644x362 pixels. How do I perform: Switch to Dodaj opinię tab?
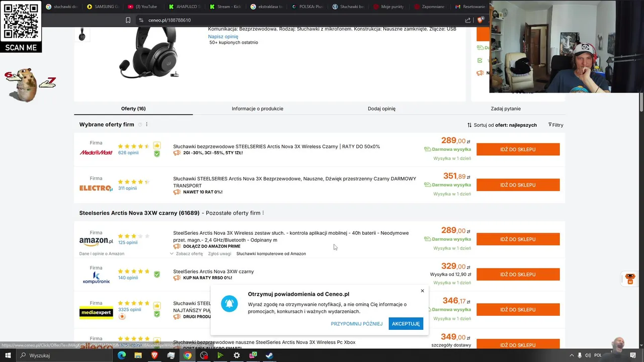point(381,109)
